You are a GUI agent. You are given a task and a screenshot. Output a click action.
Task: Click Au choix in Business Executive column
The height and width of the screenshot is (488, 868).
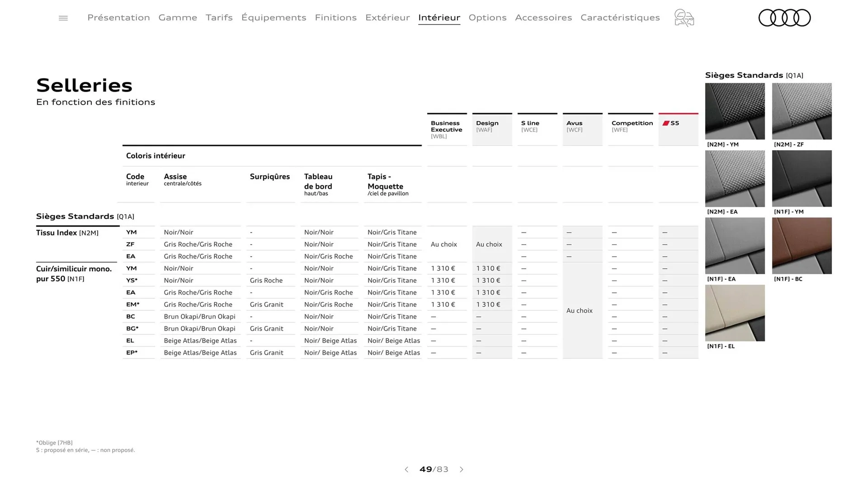(x=444, y=244)
